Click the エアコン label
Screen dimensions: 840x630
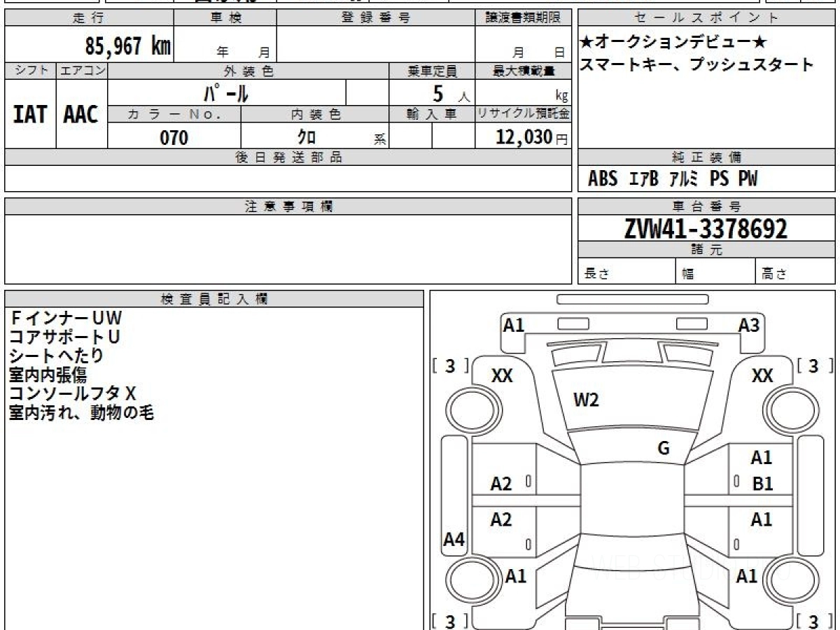coord(81,71)
